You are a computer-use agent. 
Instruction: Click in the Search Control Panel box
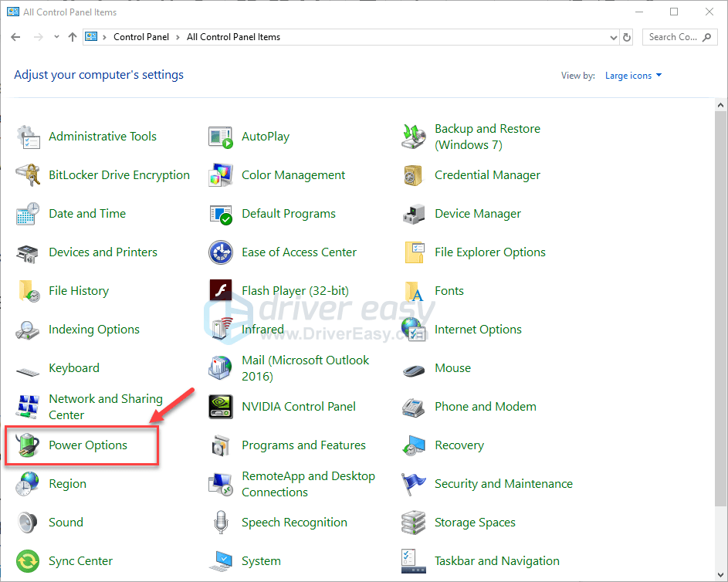tap(672, 37)
